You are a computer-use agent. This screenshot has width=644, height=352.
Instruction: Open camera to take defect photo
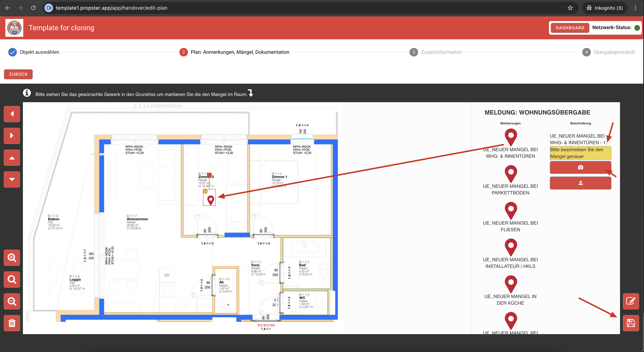point(580,167)
